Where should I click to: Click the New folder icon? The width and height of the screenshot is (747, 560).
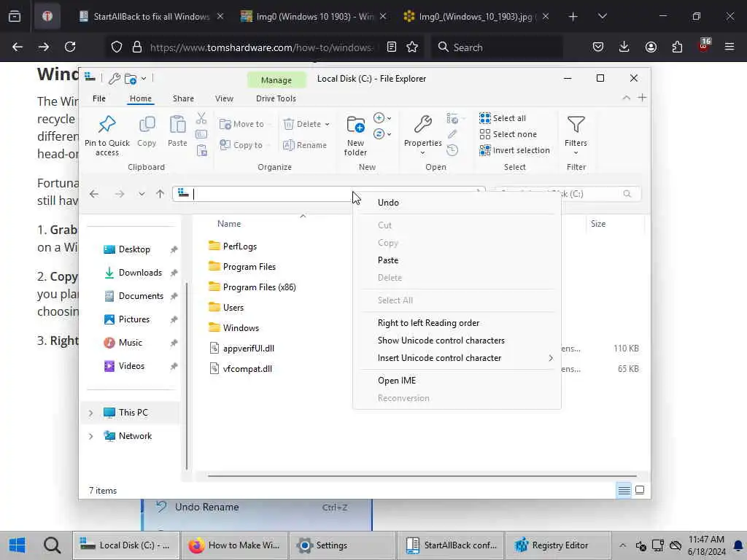click(355, 124)
